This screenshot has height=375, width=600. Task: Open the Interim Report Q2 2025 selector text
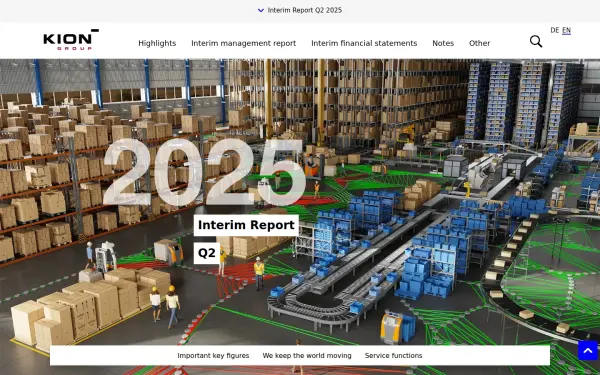[305, 10]
